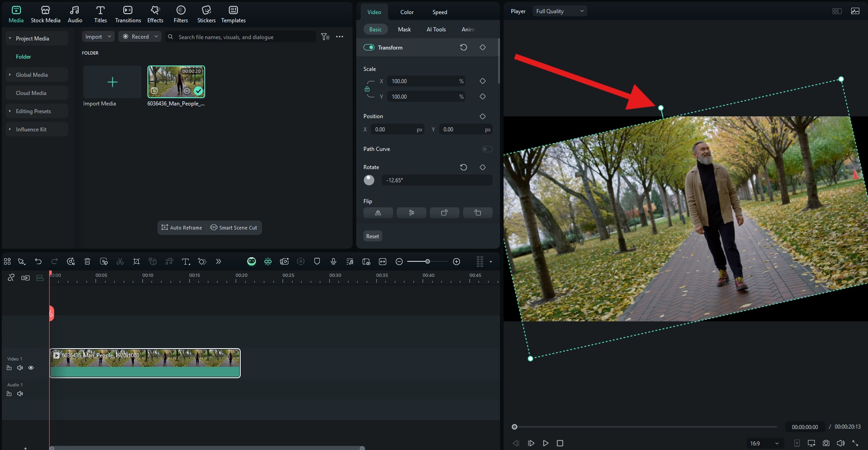Image resolution: width=868 pixels, height=450 pixels.
Task: Add text with the timeline Text tool
Action: (186, 261)
